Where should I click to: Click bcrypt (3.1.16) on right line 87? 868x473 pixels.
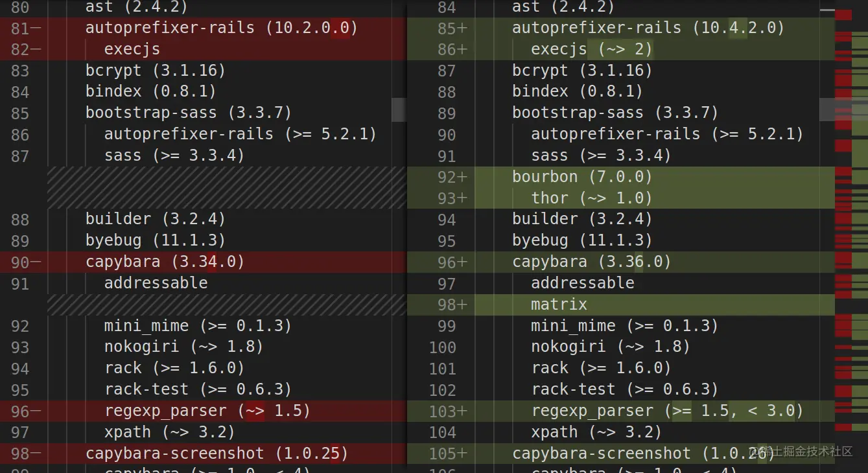tap(582, 71)
